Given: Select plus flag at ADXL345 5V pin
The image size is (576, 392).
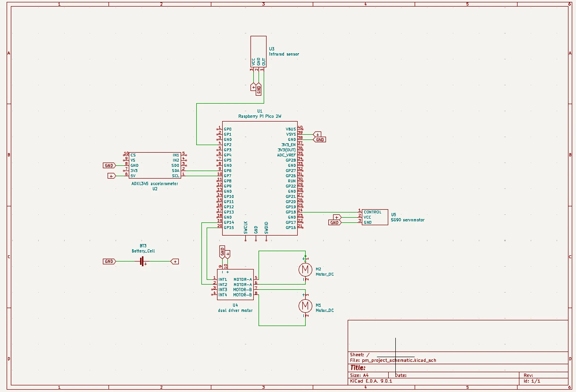Looking at the screenshot, I should click(111, 176).
